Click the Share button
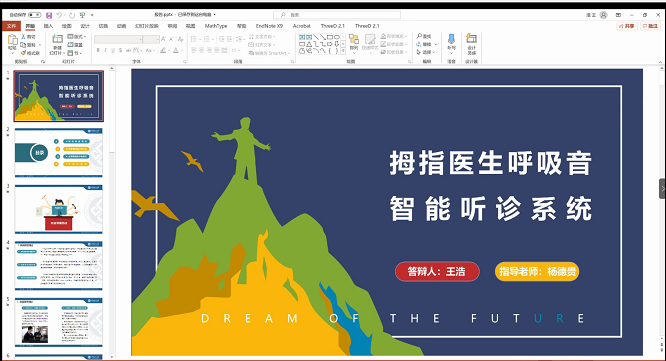 (626, 26)
